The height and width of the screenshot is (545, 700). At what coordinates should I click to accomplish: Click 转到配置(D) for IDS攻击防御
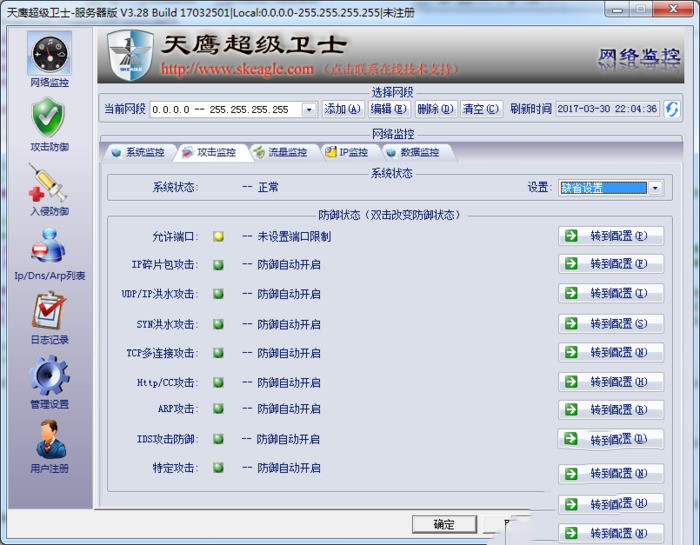coord(611,439)
